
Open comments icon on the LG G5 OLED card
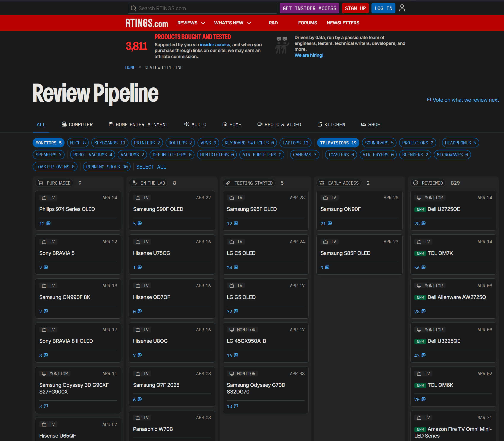235,311
